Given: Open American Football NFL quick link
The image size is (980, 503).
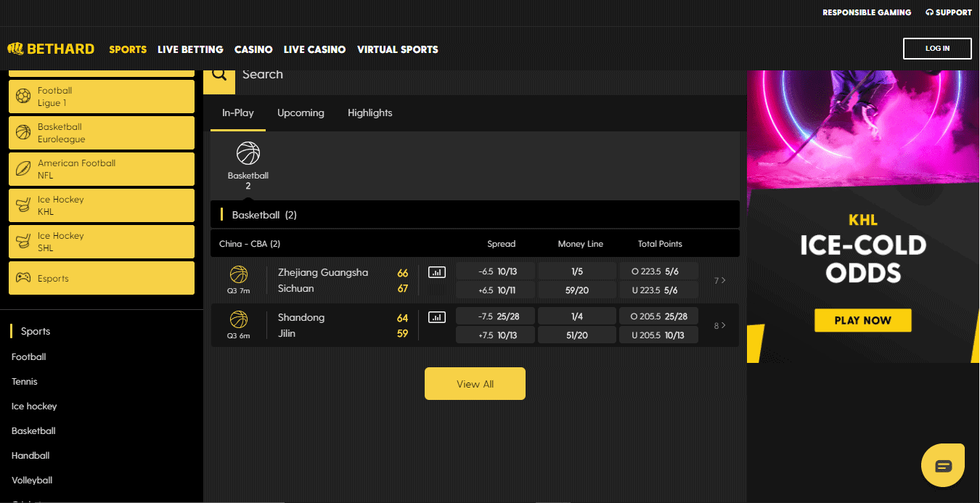Looking at the screenshot, I should (x=102, y=169).
